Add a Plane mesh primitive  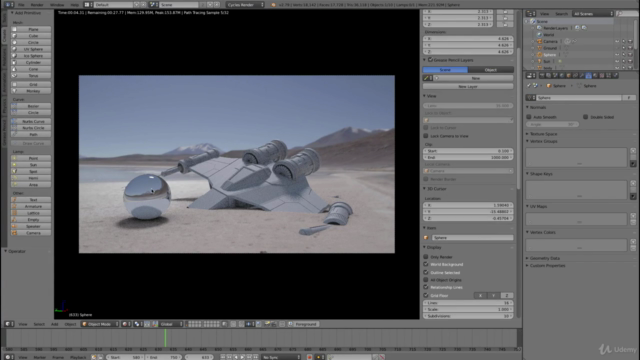(x=31, y=29)
